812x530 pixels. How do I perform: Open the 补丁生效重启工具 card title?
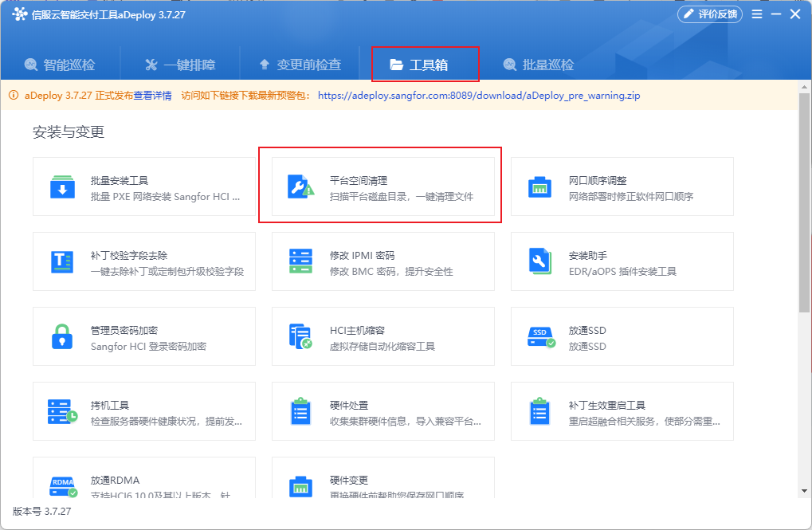click(x=607, y=405)
